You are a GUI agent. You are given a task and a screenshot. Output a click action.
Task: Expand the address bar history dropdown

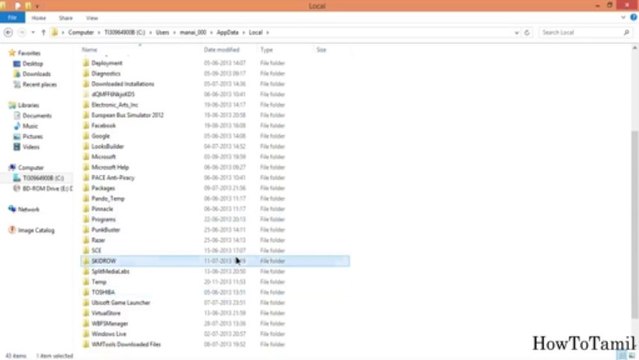click(x=517, y=33)
